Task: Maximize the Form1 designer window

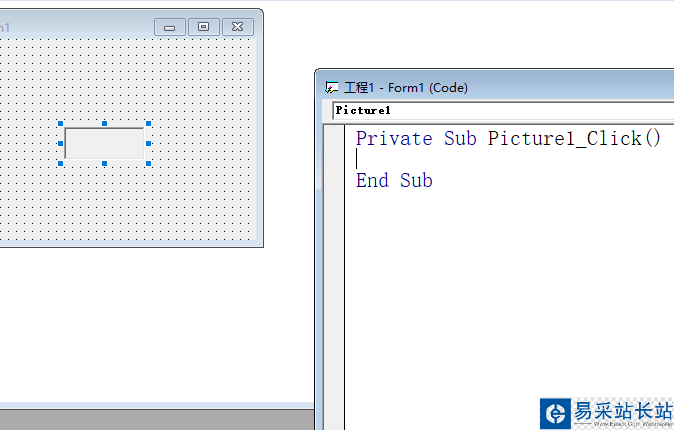Action: click(203, 27)
